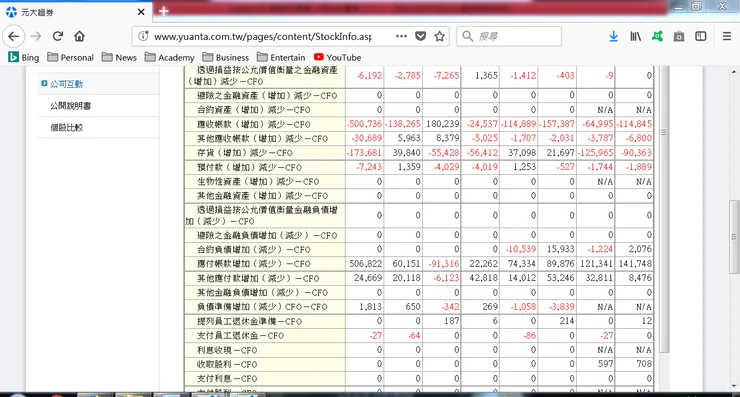
Task: Select row label 合約資產（增加）減少－CFO
Action: tap(254, 110)
